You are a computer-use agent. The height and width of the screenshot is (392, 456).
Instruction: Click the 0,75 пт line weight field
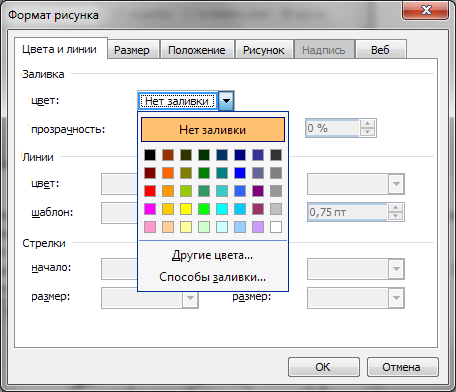348,212
